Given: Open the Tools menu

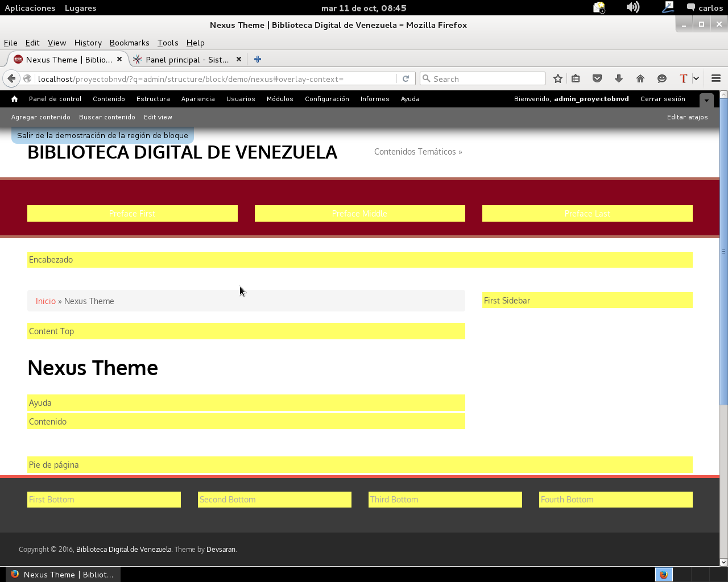Looking at the screenshot, I should pyautogui.click(x=168, y=43).
